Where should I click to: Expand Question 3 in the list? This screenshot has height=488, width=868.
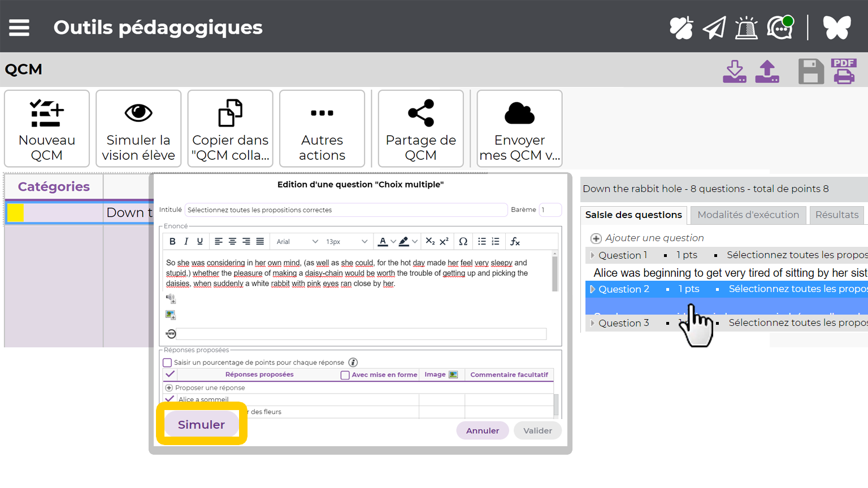pyautogui.click(x=592, y=323)
